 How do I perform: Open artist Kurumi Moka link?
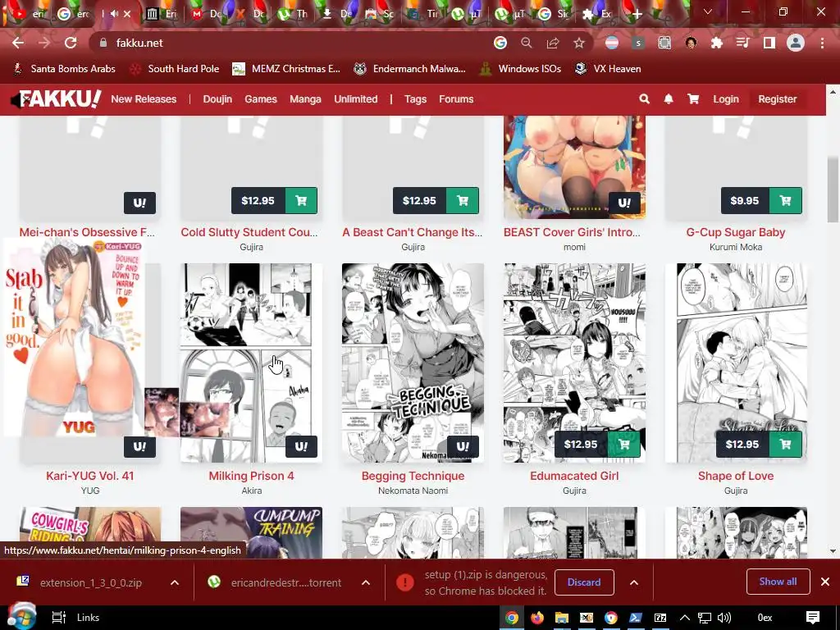(736, 247)
